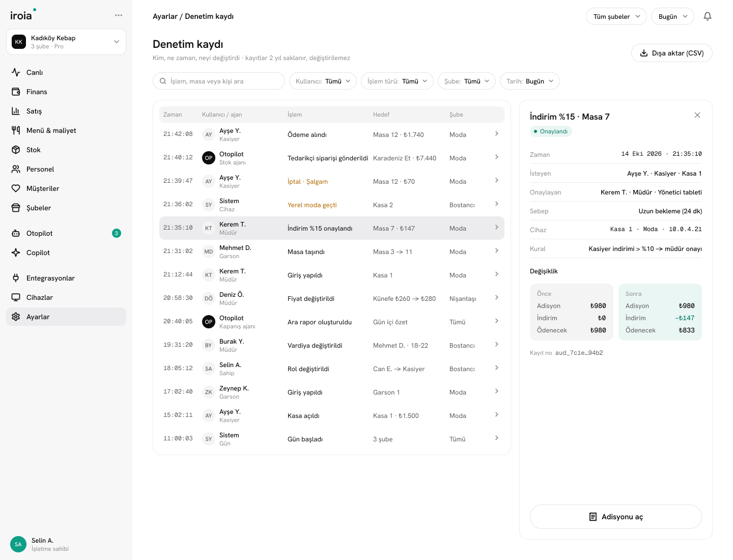Click the Onaylandı status badge
The height and width of the screenshot is (560, 733).
click(x=551, y=131)
